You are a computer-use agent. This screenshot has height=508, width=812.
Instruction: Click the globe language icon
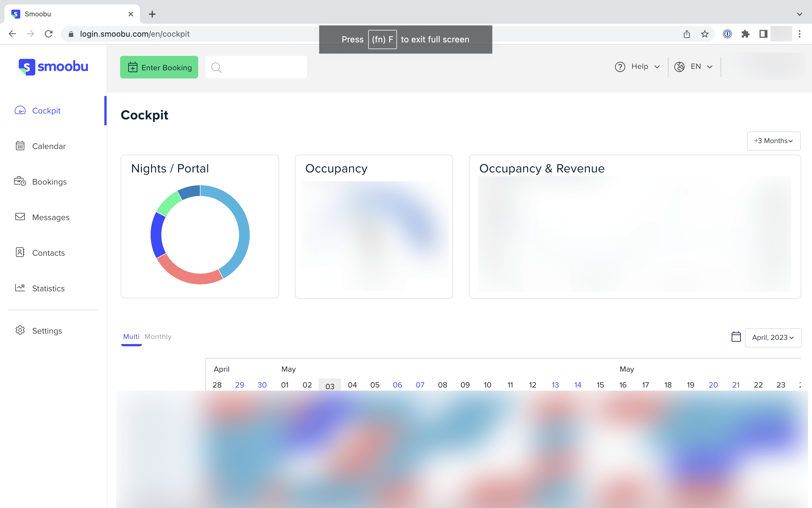(x=679, y=67)
